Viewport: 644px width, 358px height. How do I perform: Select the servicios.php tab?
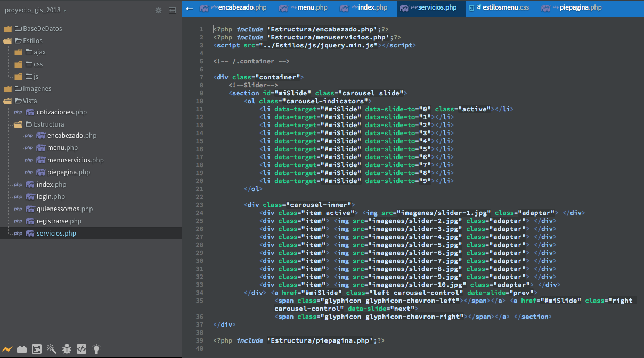(431, 8)
